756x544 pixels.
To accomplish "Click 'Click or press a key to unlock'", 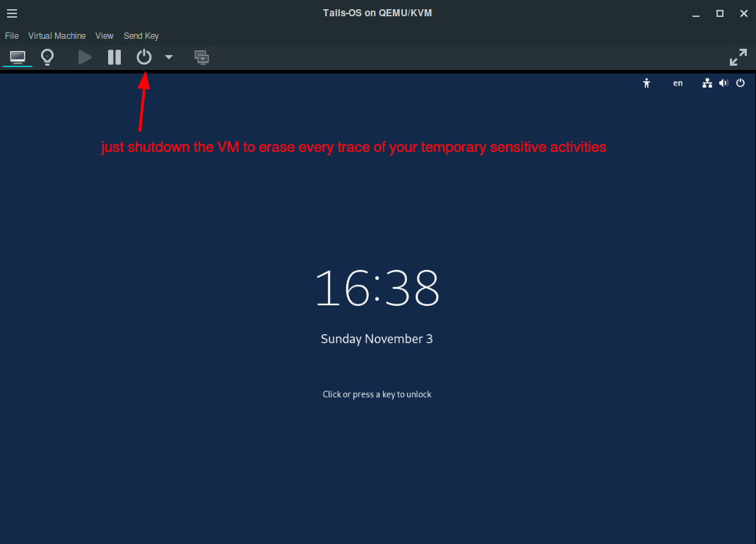I will coord(377,394).
